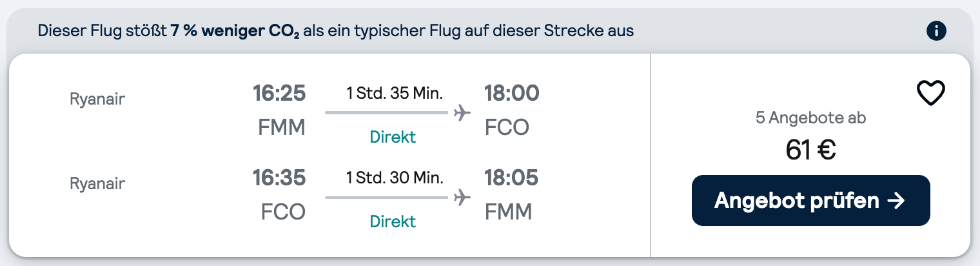The height and width of the screenshot is (266, 980).
Task: Save flight with the heart icon
Action: click(931, 94)
